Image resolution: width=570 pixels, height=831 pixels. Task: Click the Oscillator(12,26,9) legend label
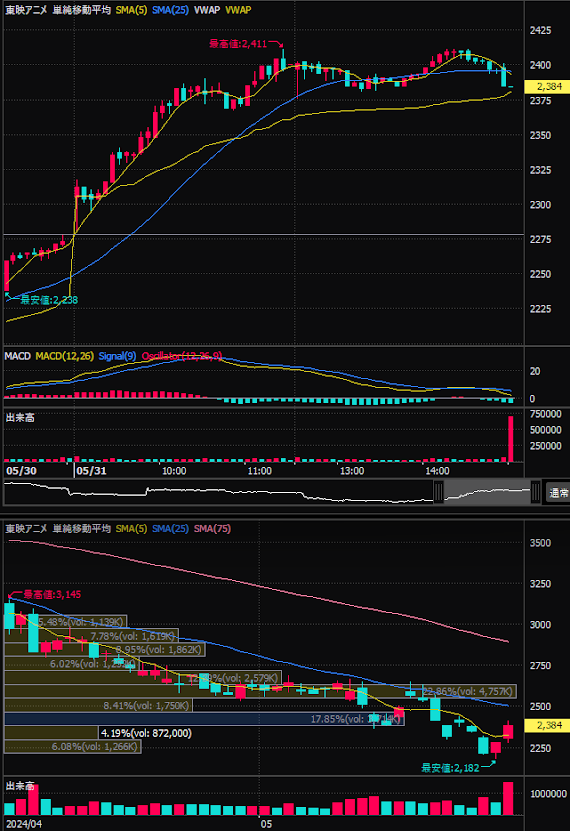click(182, 356)
